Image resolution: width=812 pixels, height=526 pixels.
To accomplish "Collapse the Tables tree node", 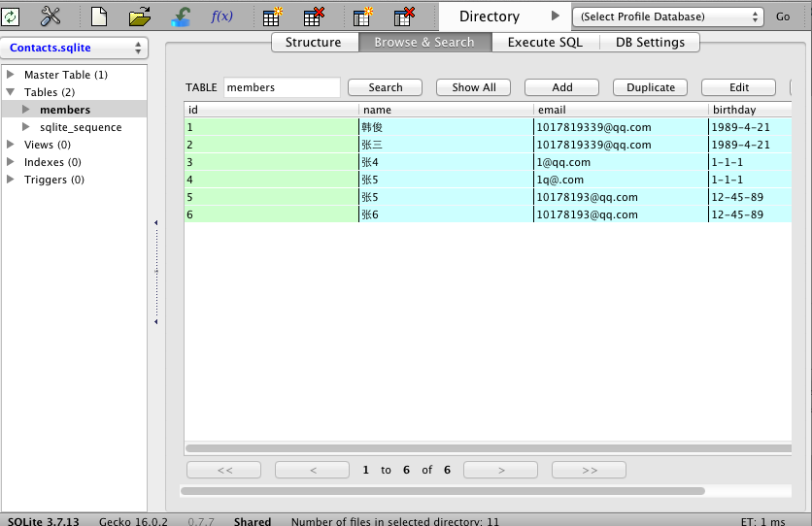I will [x=10, y=92].
